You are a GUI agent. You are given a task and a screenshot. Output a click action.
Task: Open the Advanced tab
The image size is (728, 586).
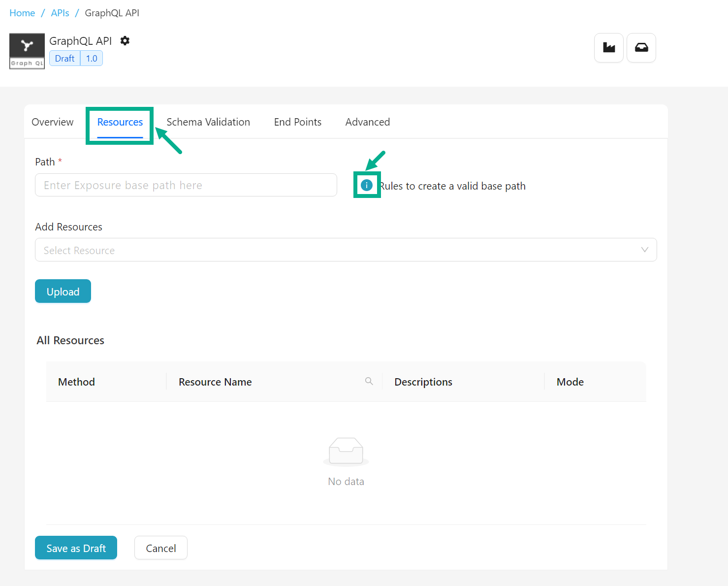coord(368,122)
